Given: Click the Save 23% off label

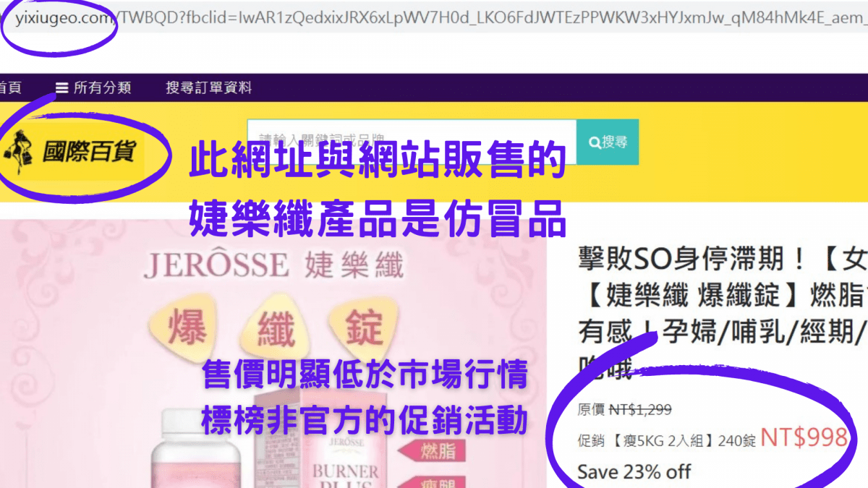Looking at the screenshot, I should tap(634, 472).
